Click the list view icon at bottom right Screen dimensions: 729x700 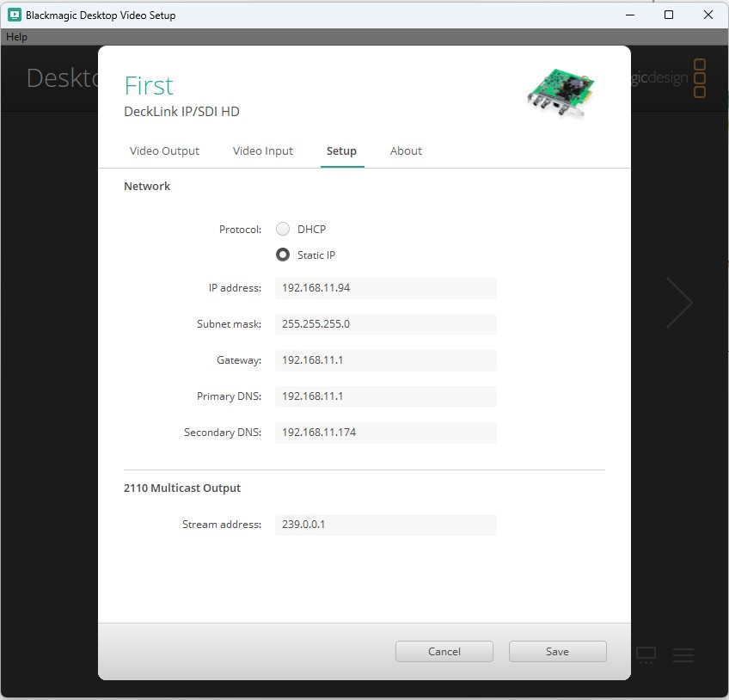pos(683,655)
